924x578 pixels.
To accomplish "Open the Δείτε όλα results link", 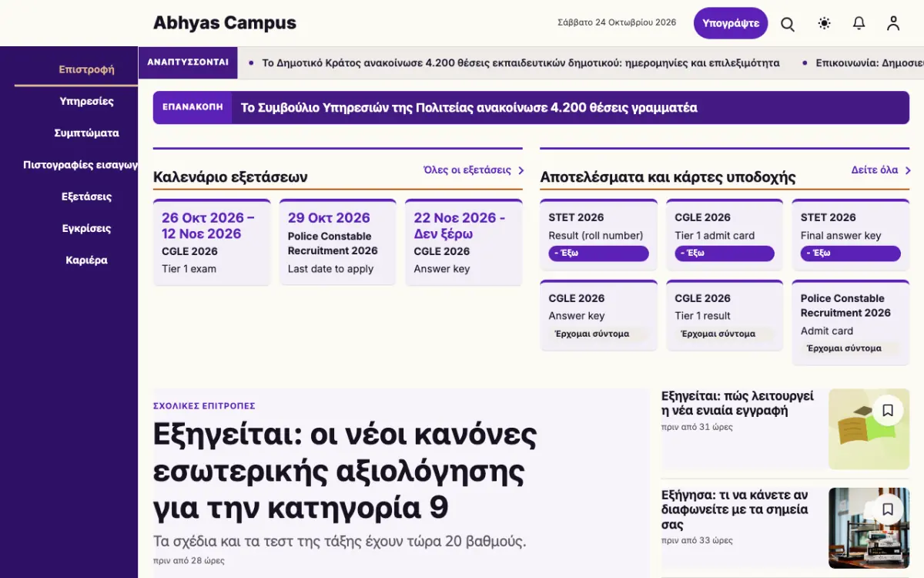I will point(875,170).
